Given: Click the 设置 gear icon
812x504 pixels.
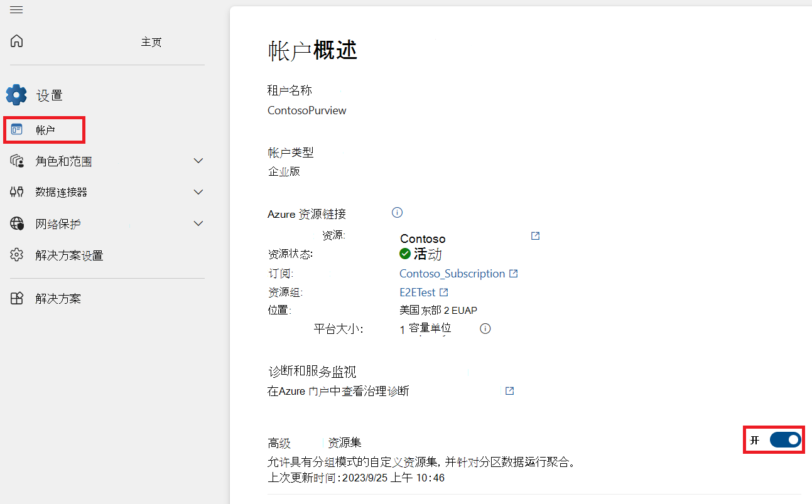Looking at the screenshot, I should [16, 95].
